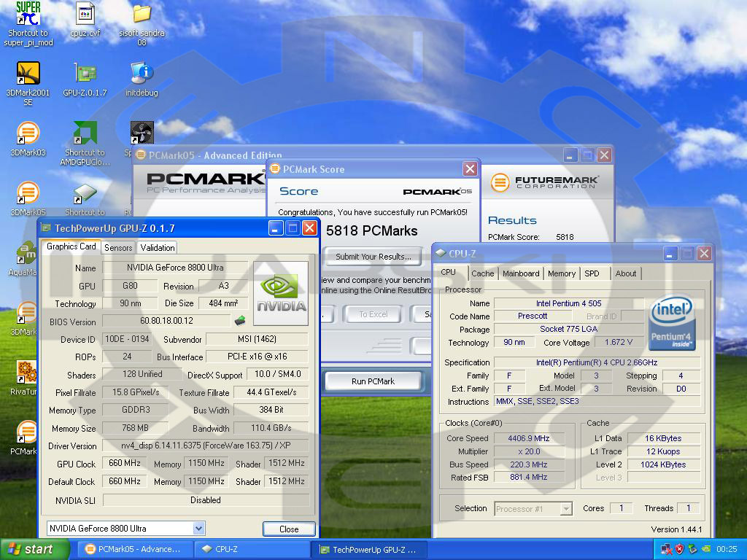Minimize the GPU-Z window

point(276,228)
